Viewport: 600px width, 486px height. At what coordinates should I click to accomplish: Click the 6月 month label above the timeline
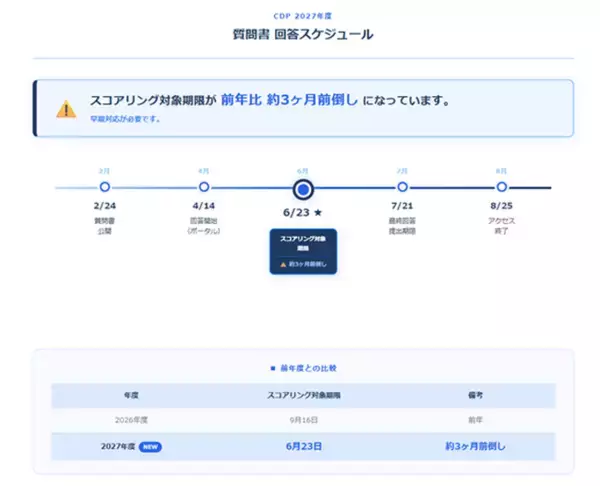(x=303, y=171)
